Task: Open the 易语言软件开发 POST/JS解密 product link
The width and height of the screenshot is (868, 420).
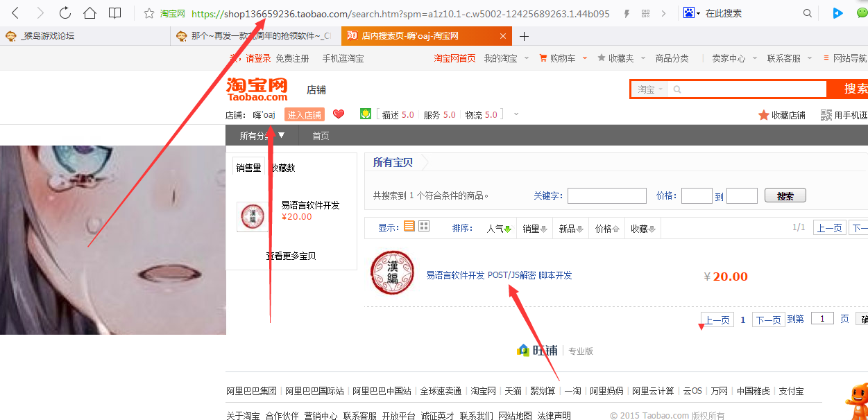Action: pyautogui.click(x=499, y=275)
